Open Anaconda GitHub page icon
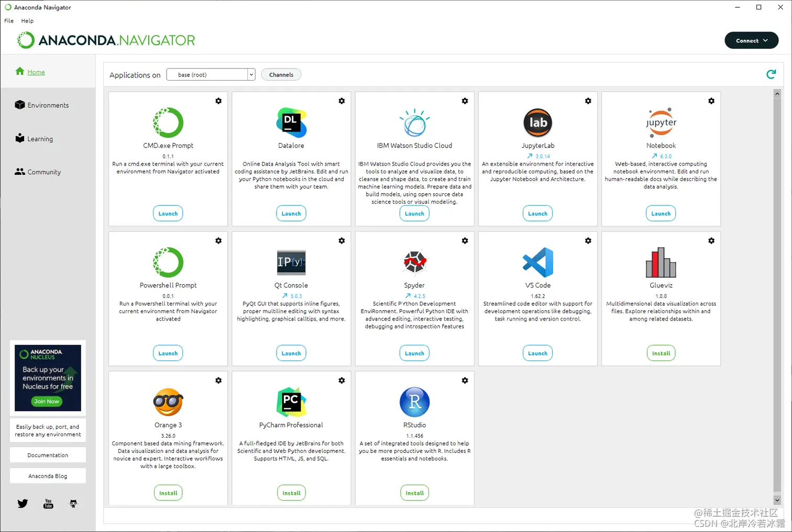 pos(73,504)
